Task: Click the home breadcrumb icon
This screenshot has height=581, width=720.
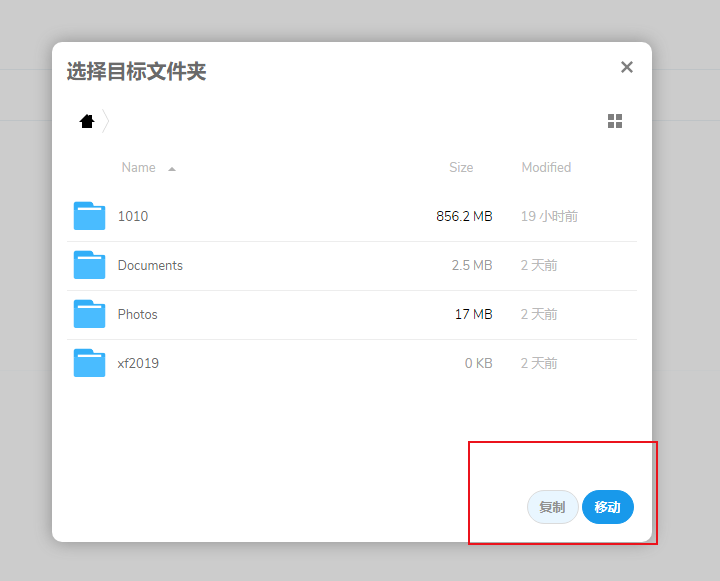Action: point(87,121)
